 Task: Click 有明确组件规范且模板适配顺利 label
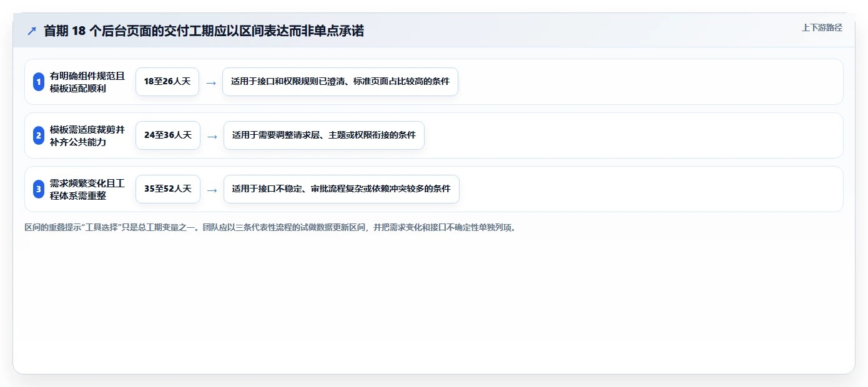click(x=87, y=82)
